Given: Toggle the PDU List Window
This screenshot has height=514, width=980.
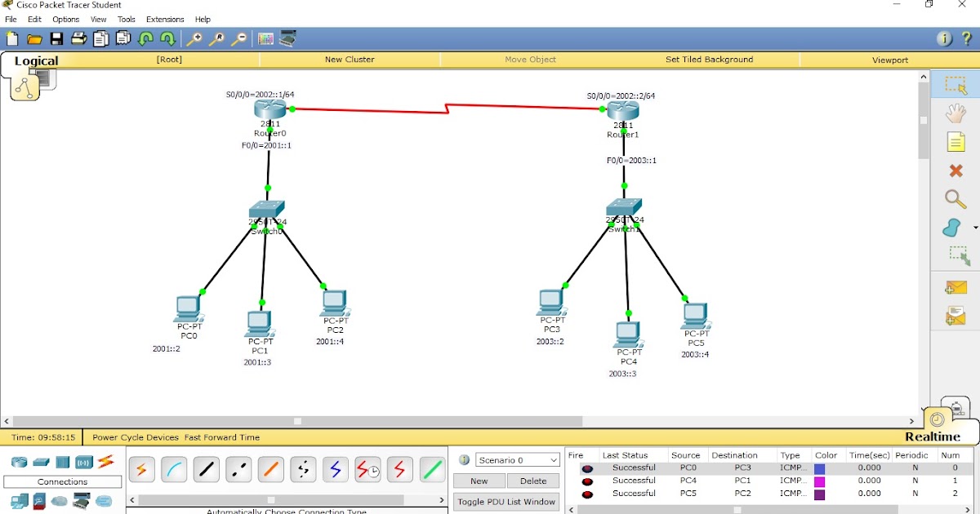Looking at the screenshot, I should (506, 502).
